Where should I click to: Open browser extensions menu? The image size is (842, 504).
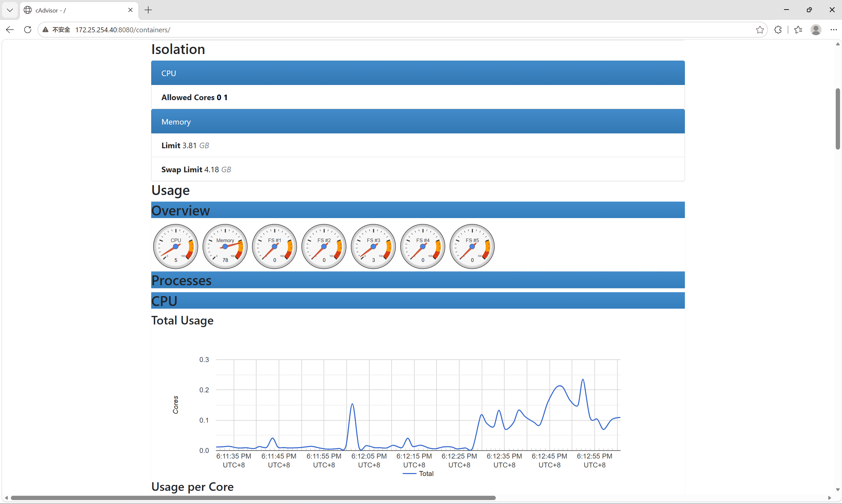778,30
